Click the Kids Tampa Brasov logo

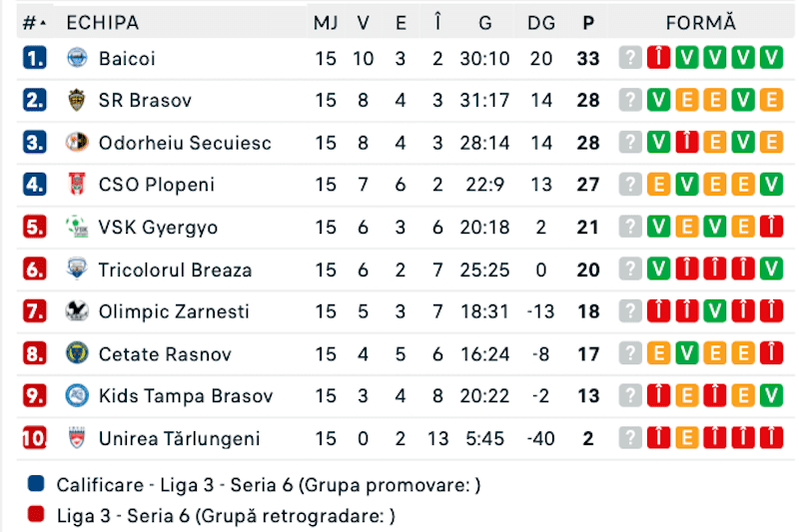77,395
